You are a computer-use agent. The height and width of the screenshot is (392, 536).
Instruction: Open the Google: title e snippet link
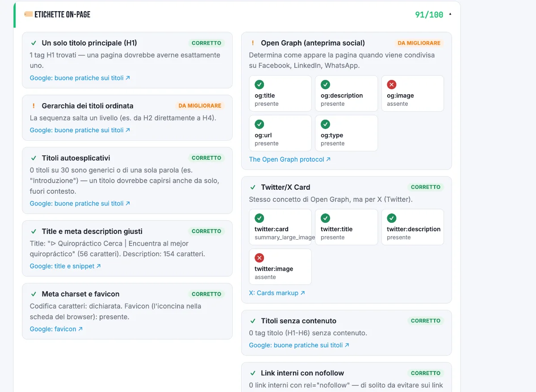65,266
